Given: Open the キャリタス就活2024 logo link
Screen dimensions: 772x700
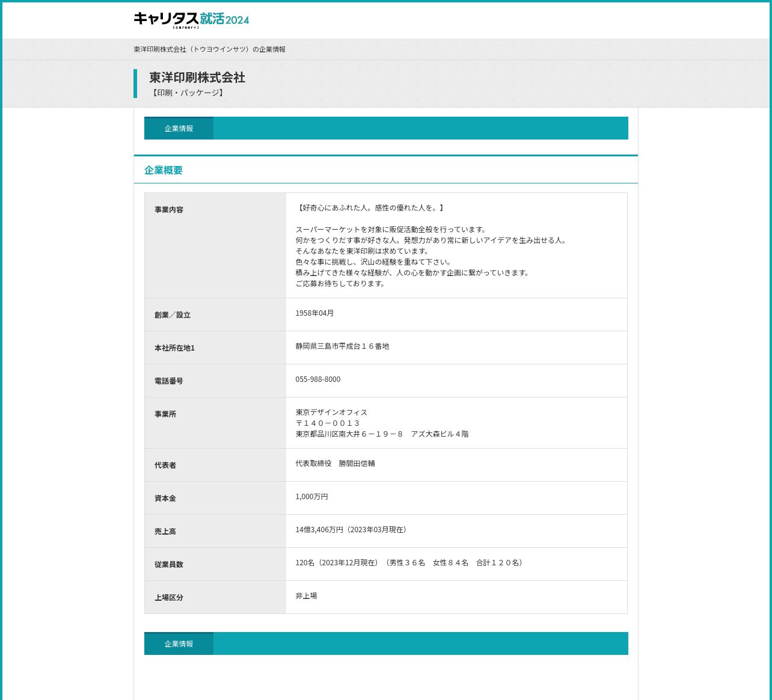Looking at the screenshot, I should tap(191, 20).
